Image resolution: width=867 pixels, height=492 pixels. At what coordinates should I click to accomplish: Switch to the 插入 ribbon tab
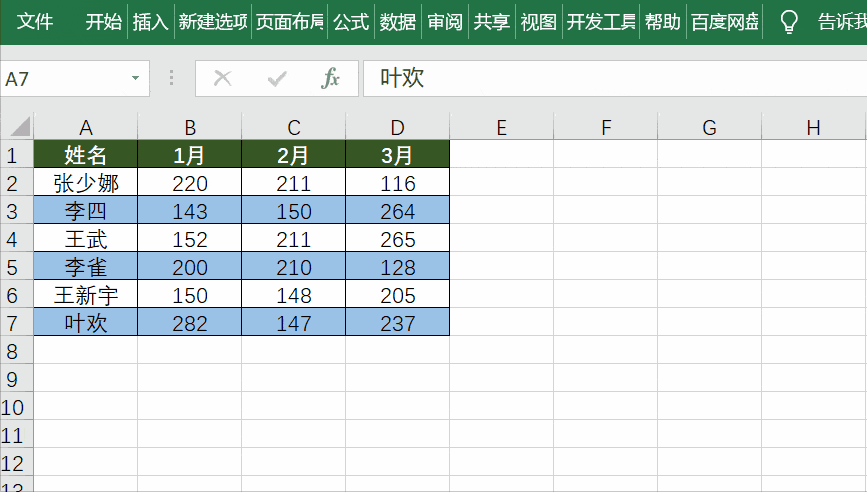150,22
